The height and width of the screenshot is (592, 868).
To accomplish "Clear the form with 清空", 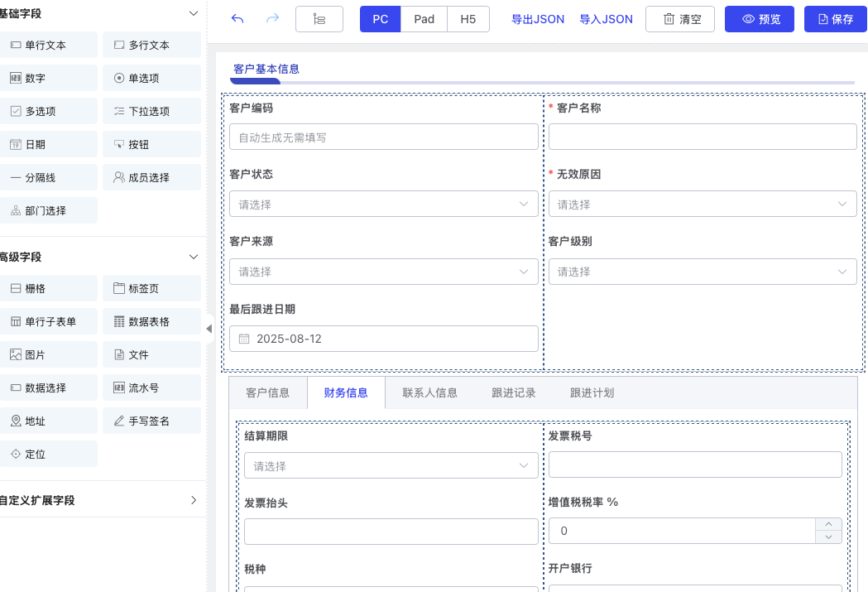I will pos(680,19).
